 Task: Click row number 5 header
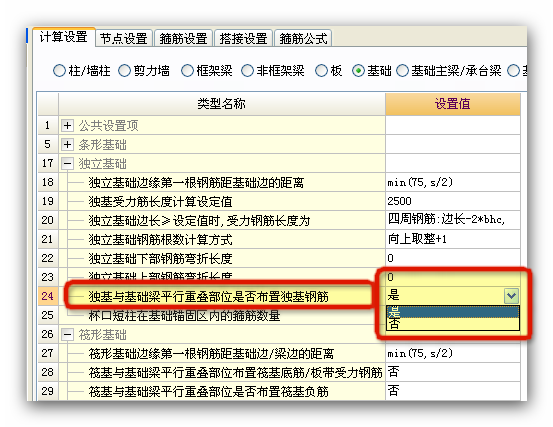tap(48, 144)
